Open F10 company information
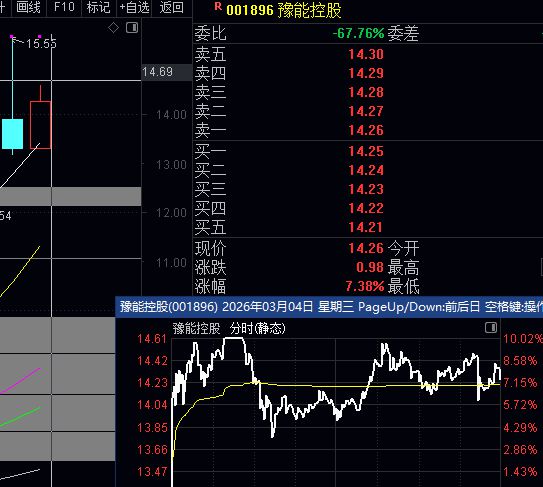The width and height of the screenshot is (543, 487). pos(64,7)
